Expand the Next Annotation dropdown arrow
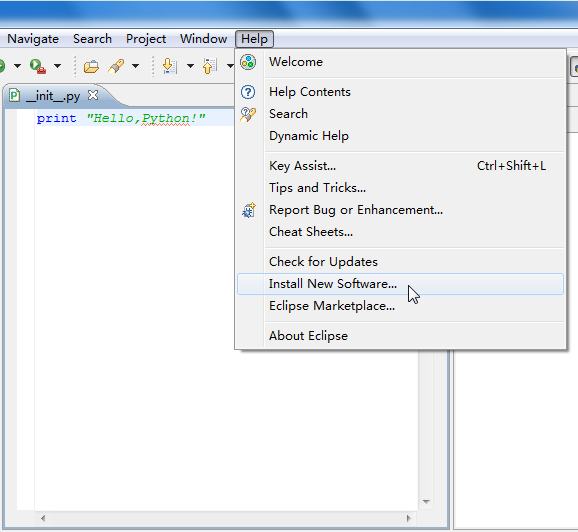The width and height of the screenshot is (578, 532). tap(190, 66)
